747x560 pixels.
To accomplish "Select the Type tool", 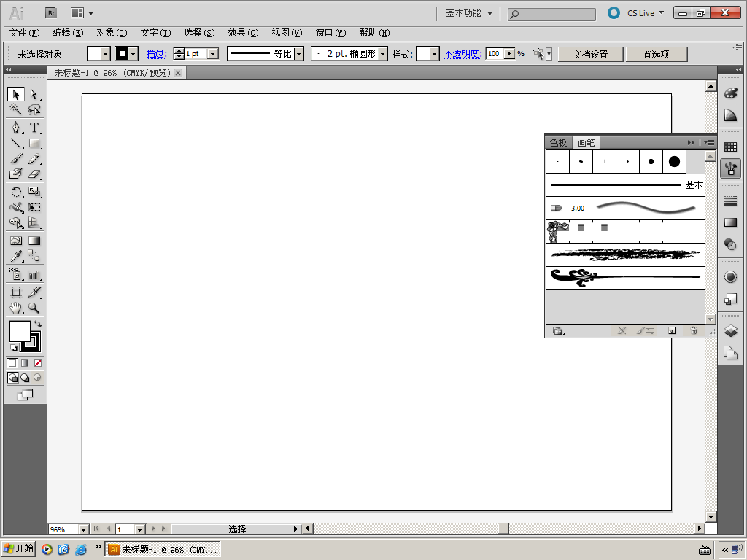I will tap(34, 127).
